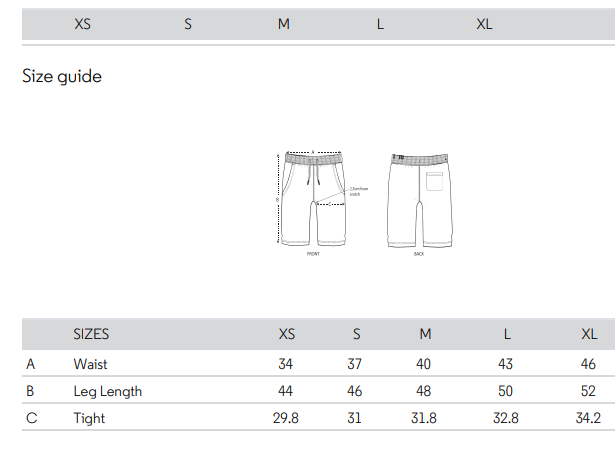The width and height of the screenshot is (615, 452).
Task: Click Tight value 31.8
Action: [x=424, y=418]
